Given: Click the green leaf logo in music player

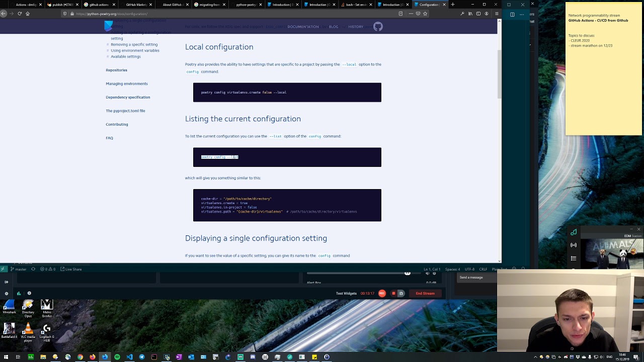Looking at the screenshot, I should pos(574,232).
